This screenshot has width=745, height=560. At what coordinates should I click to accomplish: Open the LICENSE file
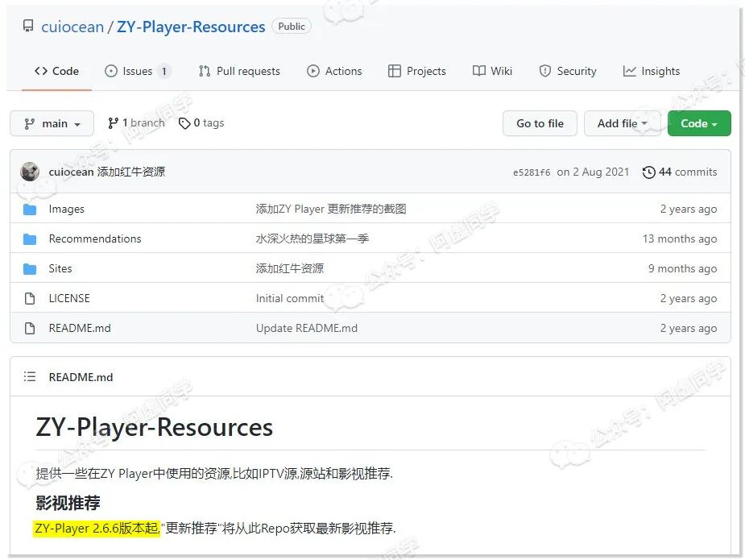click(69, 298)
